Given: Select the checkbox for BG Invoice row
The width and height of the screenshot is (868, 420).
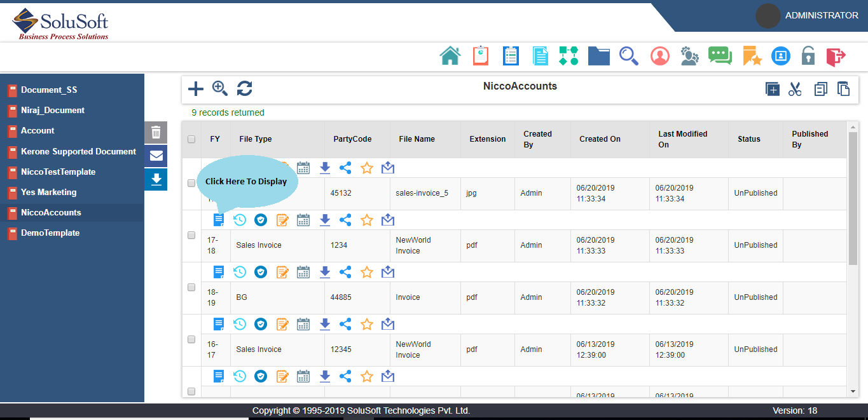Looking at the screenshot, I should (191, 287).
